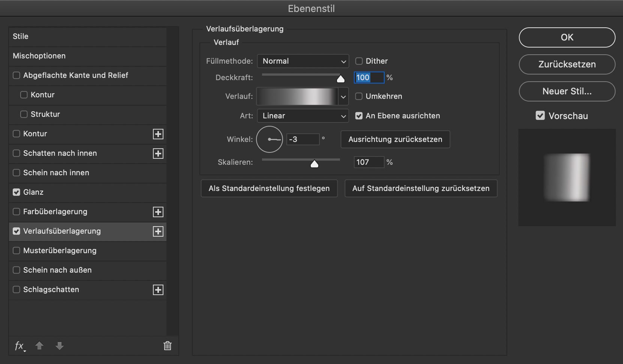Viewport: 623px width, 364px height.
Task: Select Stile in the left list
Action: tap(87, 36)
